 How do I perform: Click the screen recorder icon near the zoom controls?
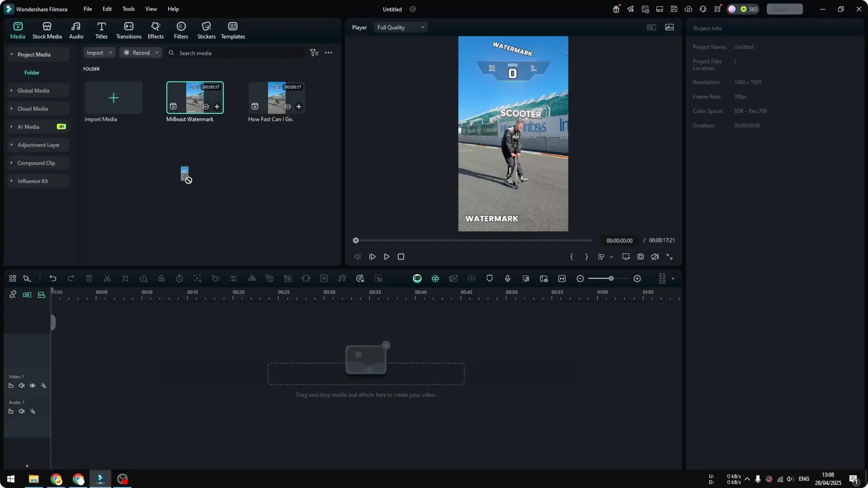pyautogui.click(x=544, y=278)
